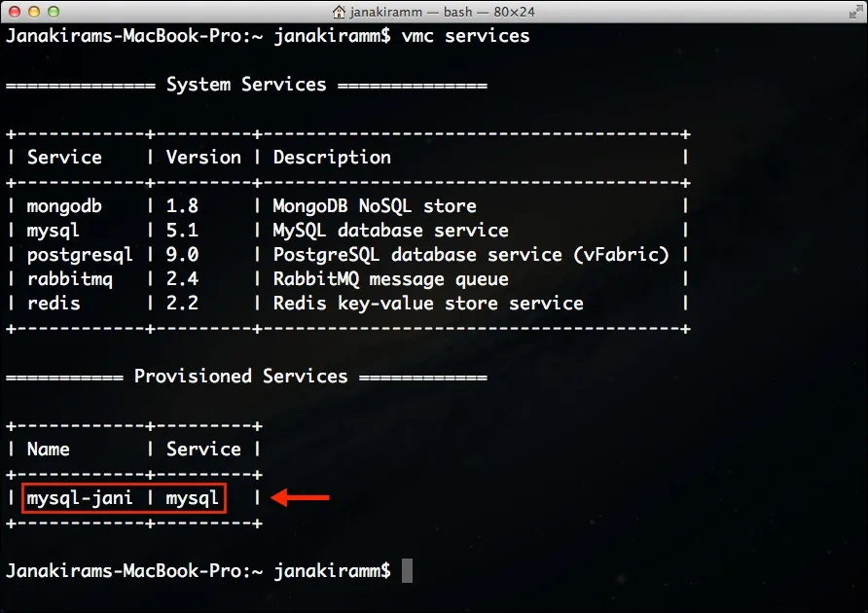The width and height of the screenshot is (868, 613).
Task: Click the 'postgresql' service name
Action: pos(80,255)
